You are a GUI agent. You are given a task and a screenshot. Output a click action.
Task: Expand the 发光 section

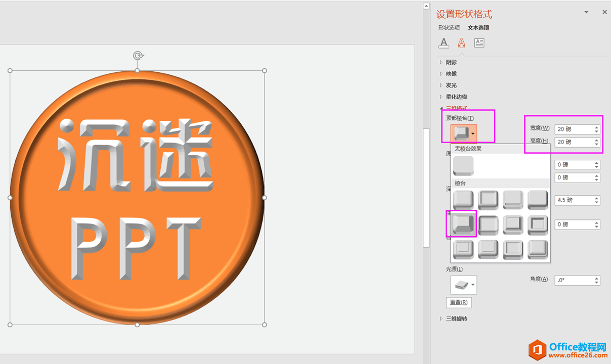coord(451,85)
